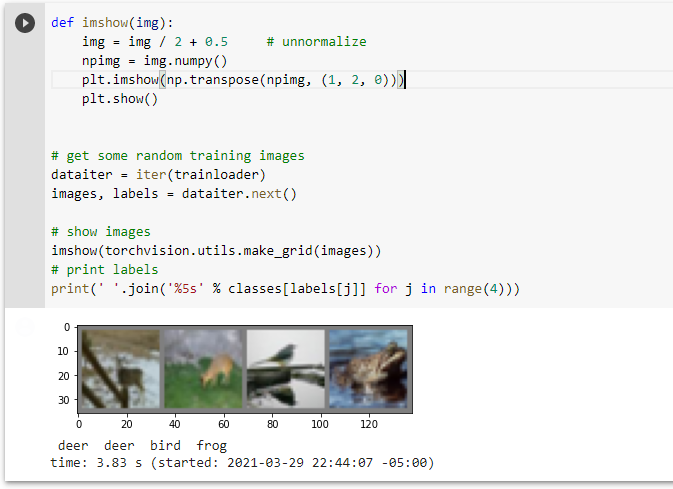Click the print join classes code line

coord(285,289)
